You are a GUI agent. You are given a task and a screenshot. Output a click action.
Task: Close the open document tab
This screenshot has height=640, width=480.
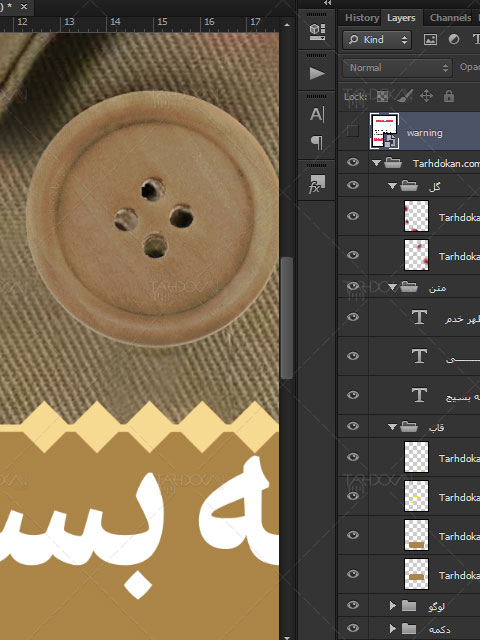pos(24,7)
